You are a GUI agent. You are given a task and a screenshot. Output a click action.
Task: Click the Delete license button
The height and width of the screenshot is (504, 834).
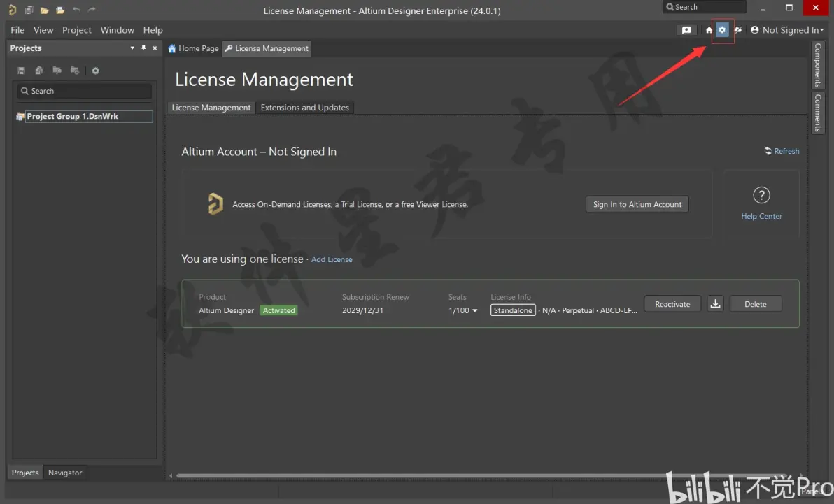pyautogui.click(x=755, y=303)
